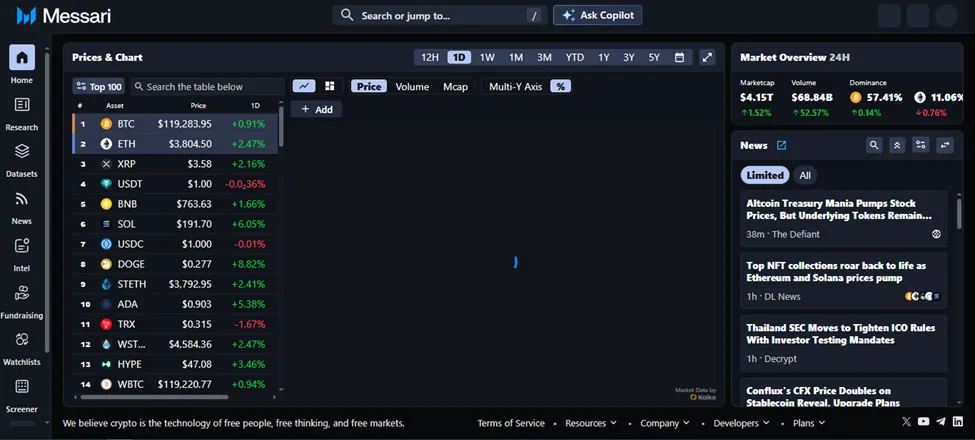Open the Screener sidebar icon
975x440 pixels.
click(x=22, y=387)
